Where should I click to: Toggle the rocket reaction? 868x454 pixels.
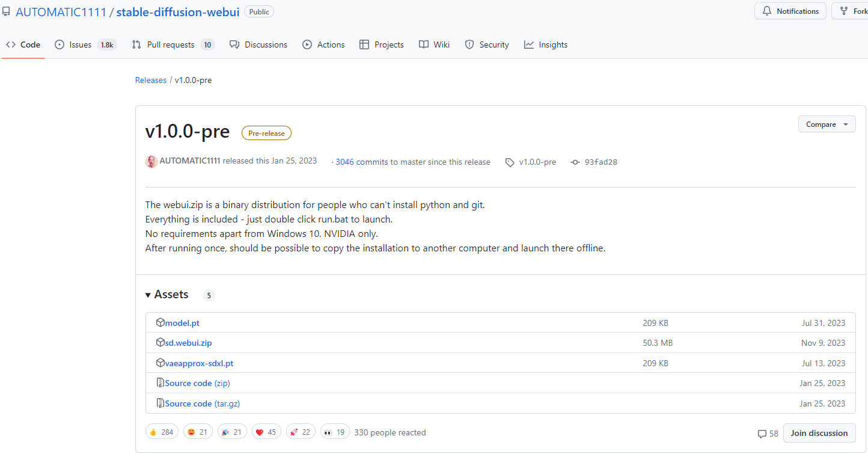[301, 432]
